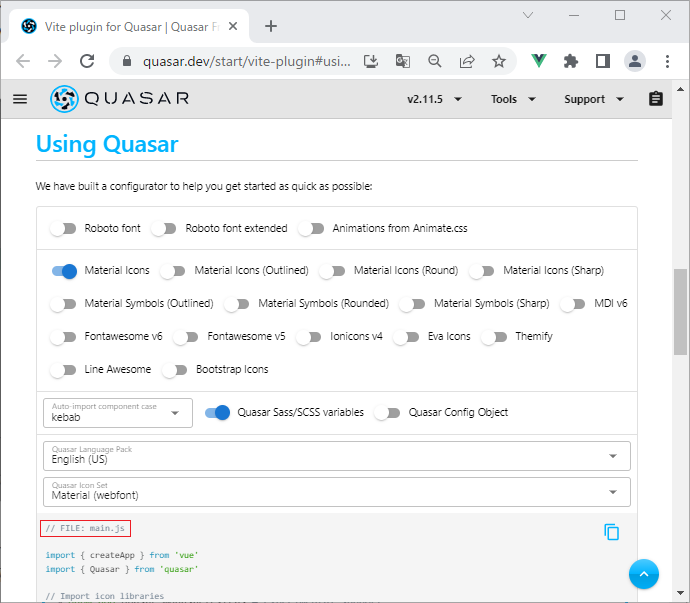Image resolution: width=690 pixels, height=603 pixels.
Task: Open the Chrome three-dot menu
Action: pos(667,61)
